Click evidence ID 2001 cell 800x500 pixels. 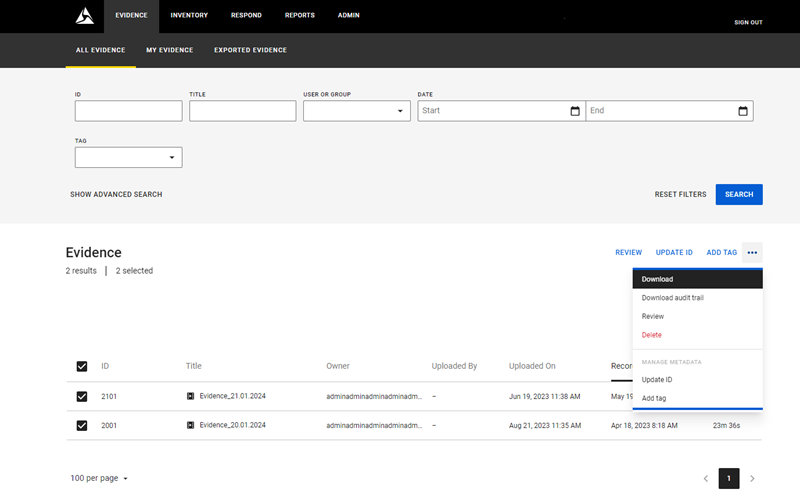tap(109, 426)
